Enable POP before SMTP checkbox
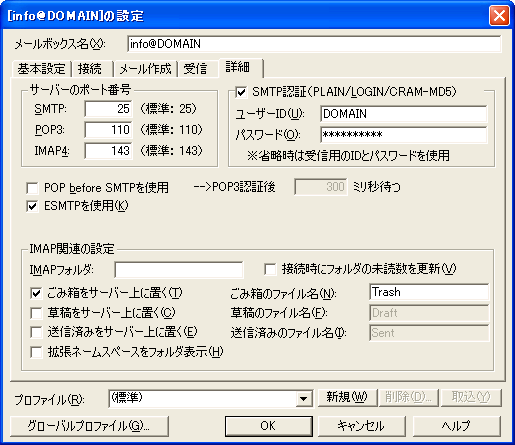The height and width of the screenshot is (445, 515). tap(32, 188)
